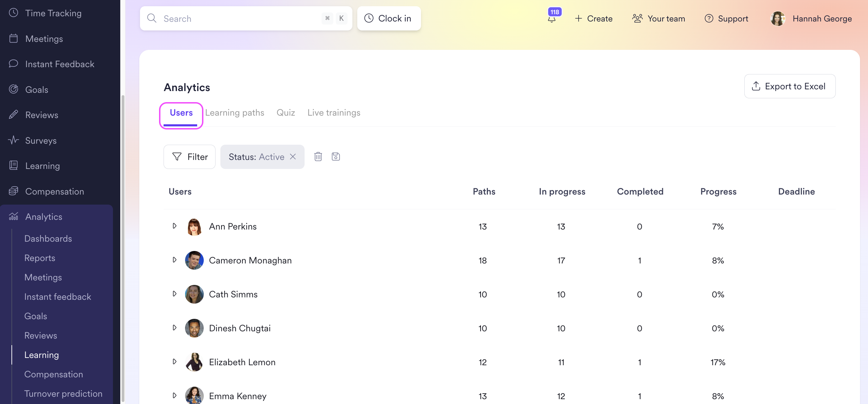Delete filters with the trash icon
Image resolution: width=868 pixels, height=404 pixels.
[318, 157]
